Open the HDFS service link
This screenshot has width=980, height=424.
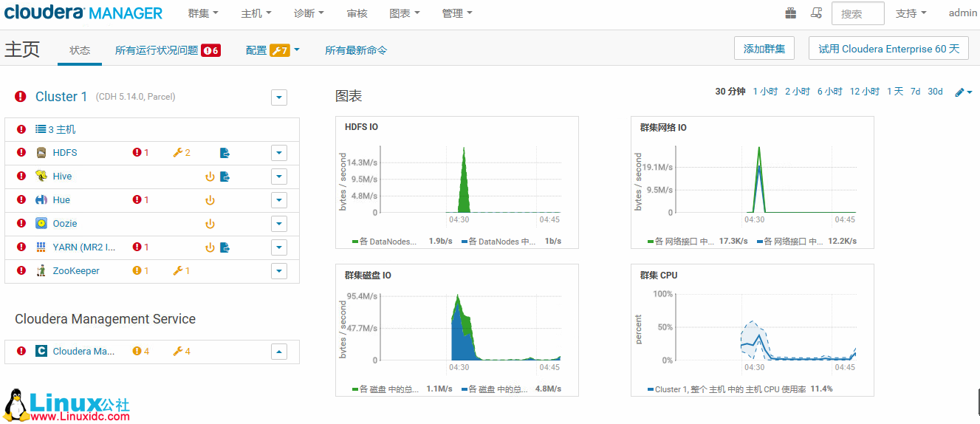point(65,153)
